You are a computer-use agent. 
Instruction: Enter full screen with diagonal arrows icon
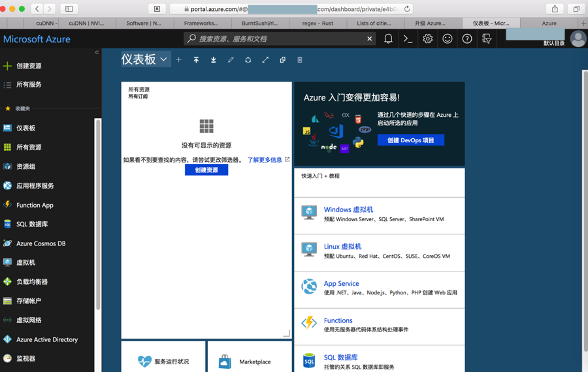[x=265, y=59]
